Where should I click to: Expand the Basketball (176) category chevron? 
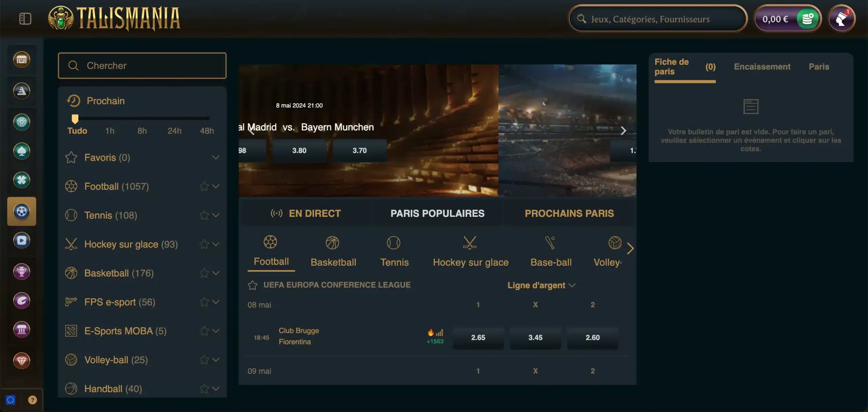pyautogui.click(x=216, y=273)
